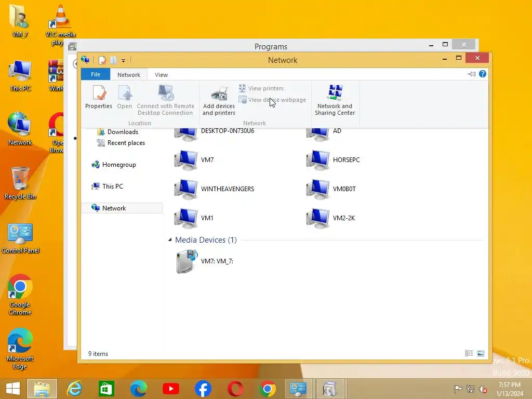
Task: Open Opera from the taskbar
Action: pos(235,389)
